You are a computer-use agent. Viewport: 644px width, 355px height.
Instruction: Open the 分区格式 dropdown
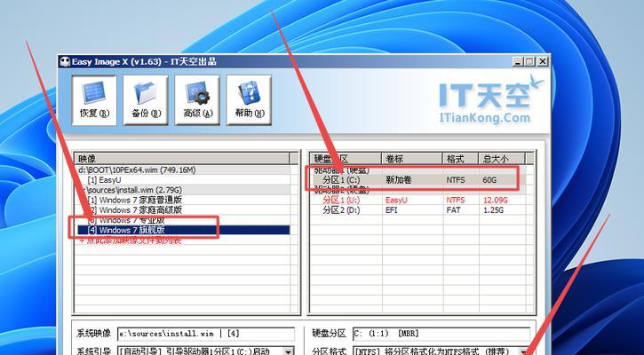(x=524, y=351)
